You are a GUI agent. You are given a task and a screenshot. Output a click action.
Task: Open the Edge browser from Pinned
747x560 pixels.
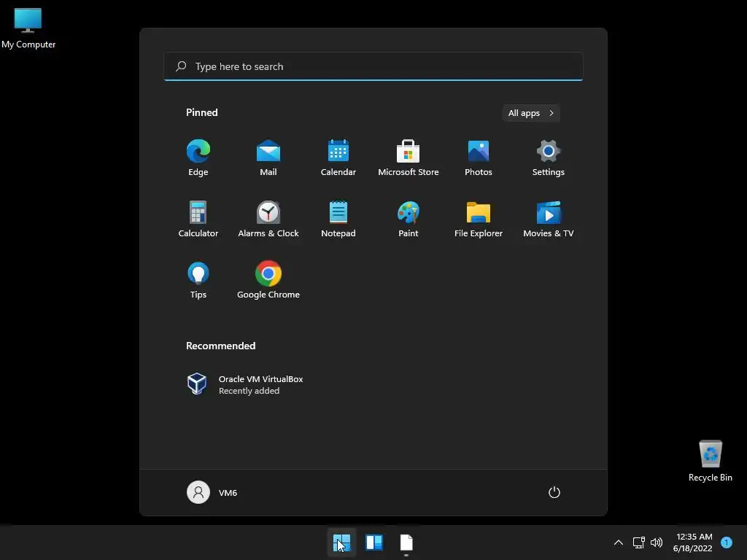pos(198,158)
